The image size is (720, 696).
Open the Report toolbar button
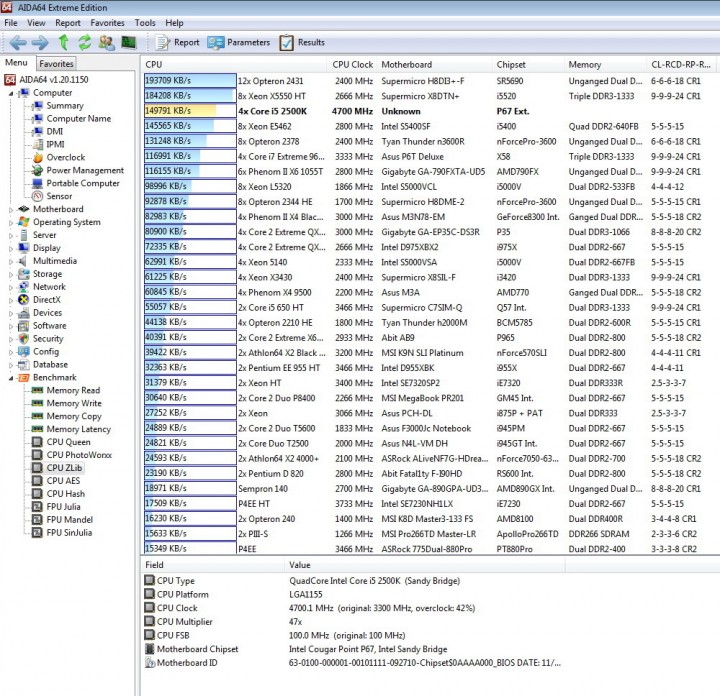(x=178, y=42)
